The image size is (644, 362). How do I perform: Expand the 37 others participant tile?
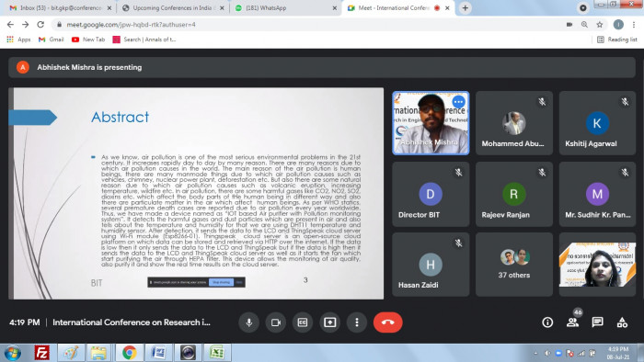click(x=513, y=265)
